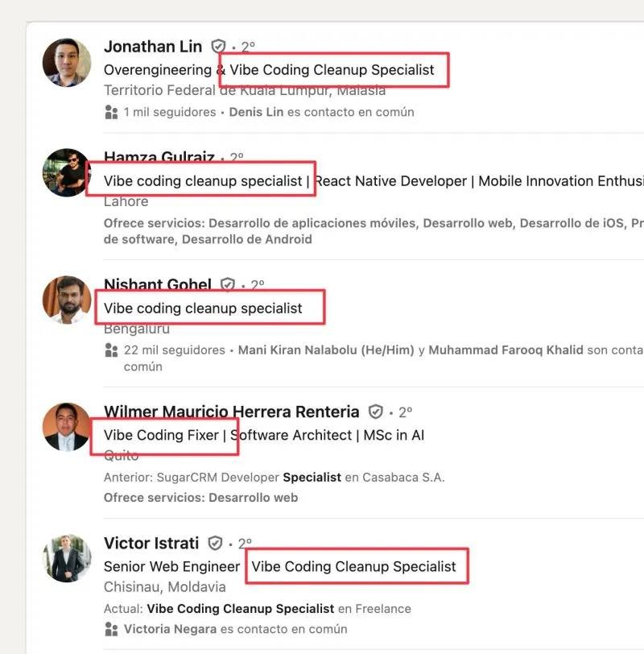The height and width of the screenshot is (654, 644).
Task: Open mutual contact Denis Lin
Action: click(256, 112)
